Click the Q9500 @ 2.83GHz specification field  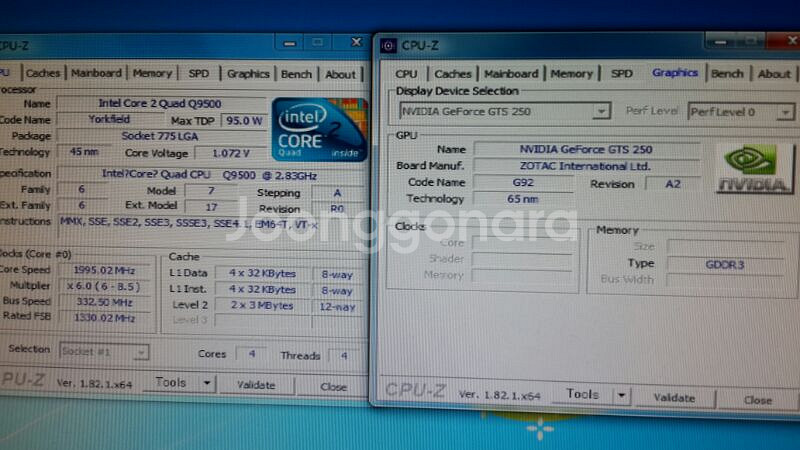tap(210, 175)
